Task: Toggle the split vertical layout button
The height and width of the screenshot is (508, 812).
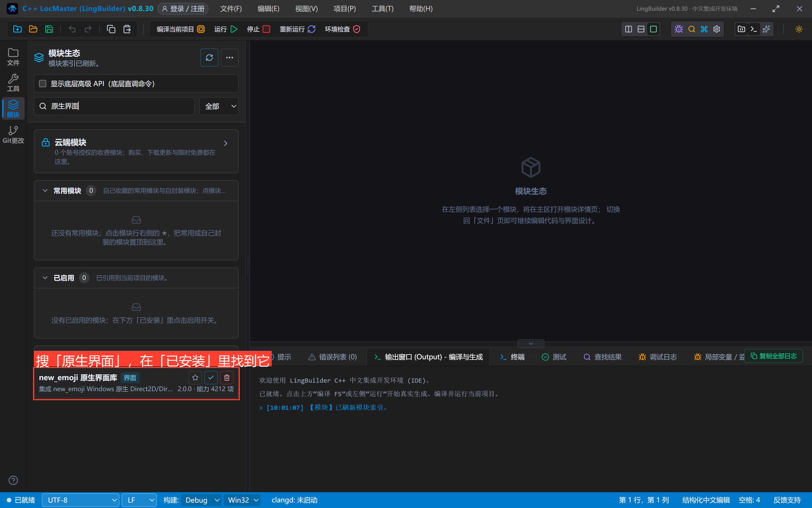Action: [x=628, y=29]
